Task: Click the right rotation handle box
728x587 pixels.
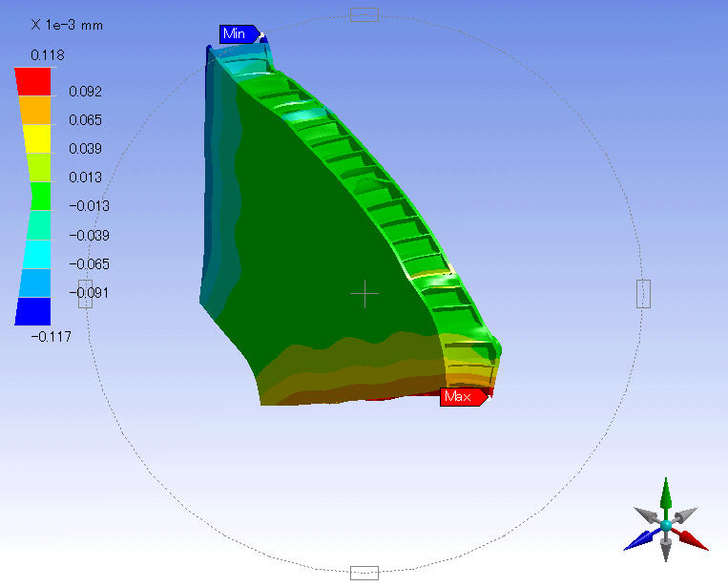Action: (643, 294)
